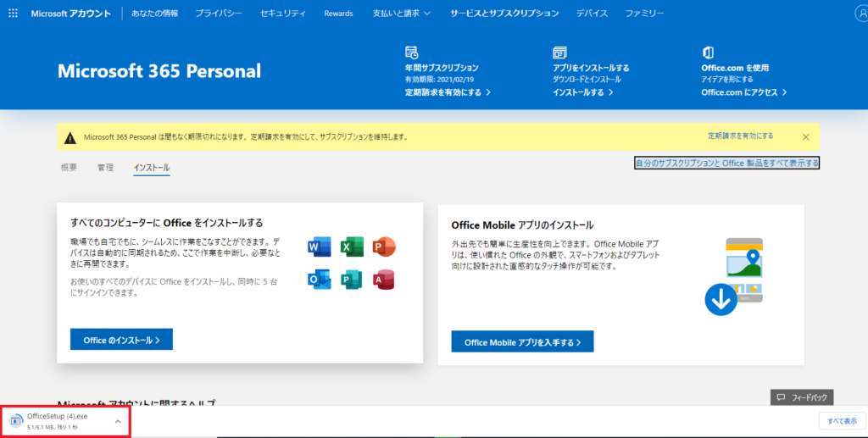Open ファミリー in the top navigation
This screenshot has width=868, height=438.
click(x=644, y=14)
